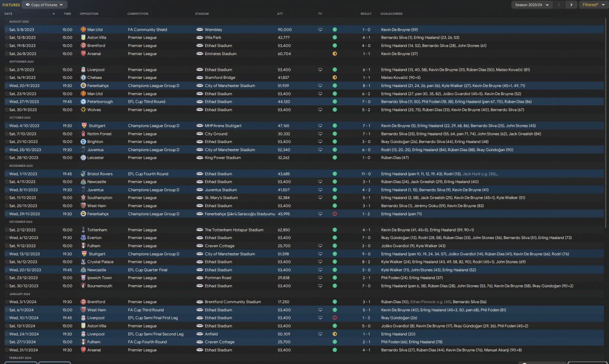The height and width of the screenshot is (364, 609).
Task: Open the Peterborough team link
Action: click(100, 102)
